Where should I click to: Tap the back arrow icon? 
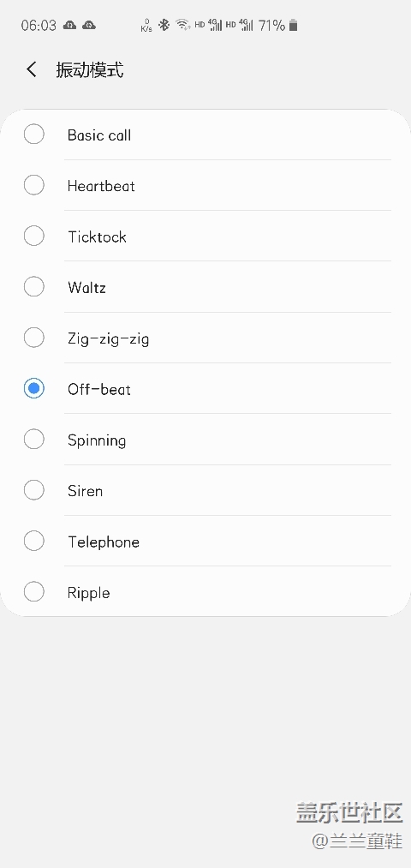pos(32,69)
